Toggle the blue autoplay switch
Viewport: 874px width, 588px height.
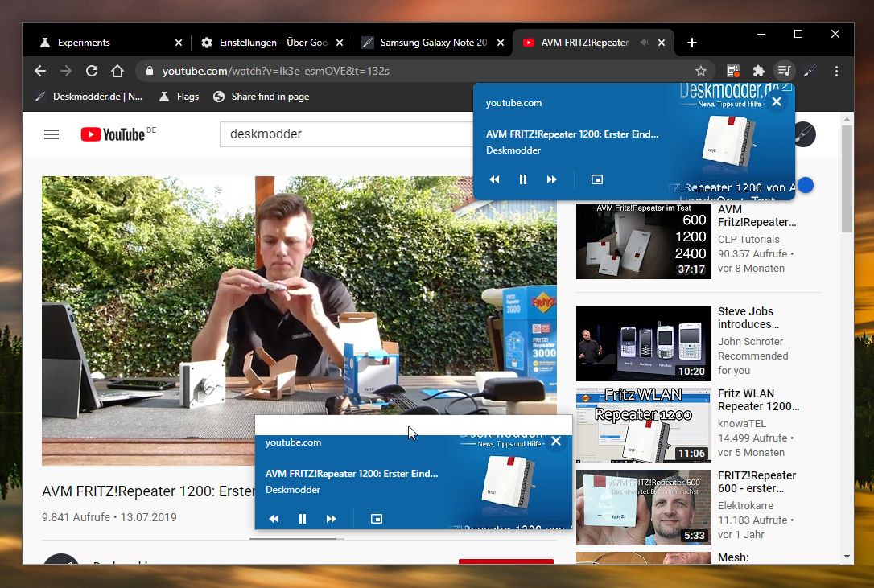click(x=805, y=185)
